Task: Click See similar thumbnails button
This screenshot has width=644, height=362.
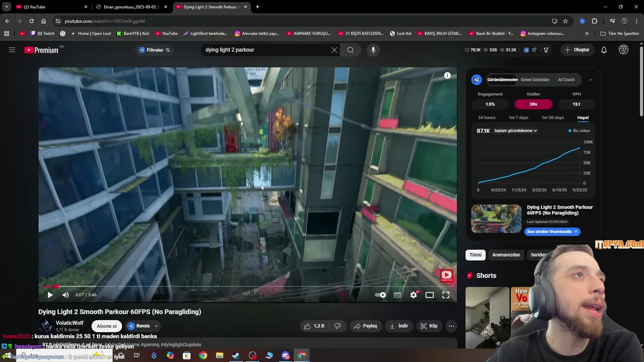Action: (x=552, y=231)
